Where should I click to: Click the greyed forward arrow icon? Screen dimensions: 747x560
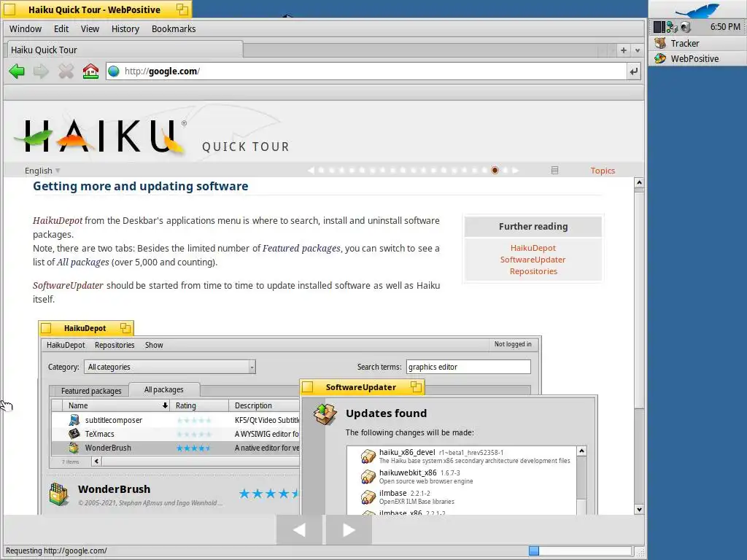coord(41,71)
